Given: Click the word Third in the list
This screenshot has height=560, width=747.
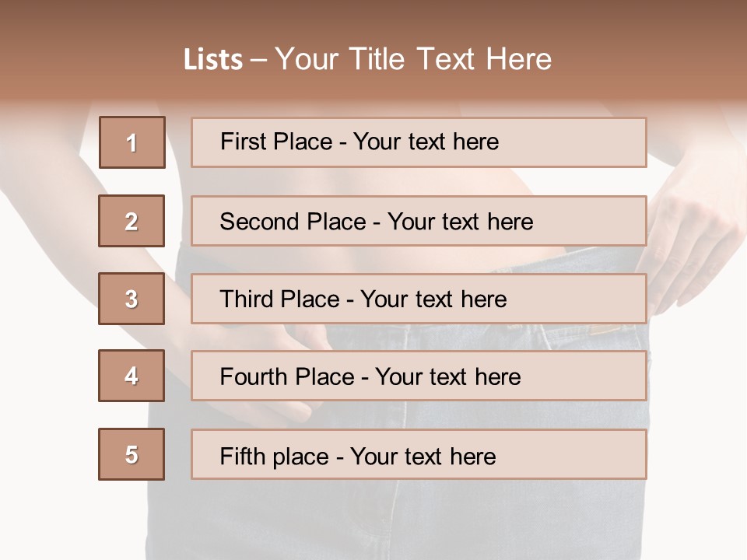Looking at the screenshot, I should click(245, 299).
